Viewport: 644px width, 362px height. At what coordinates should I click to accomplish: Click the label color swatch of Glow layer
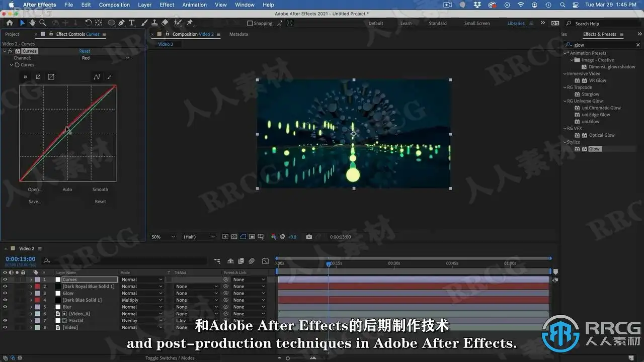tap(37, 293)
